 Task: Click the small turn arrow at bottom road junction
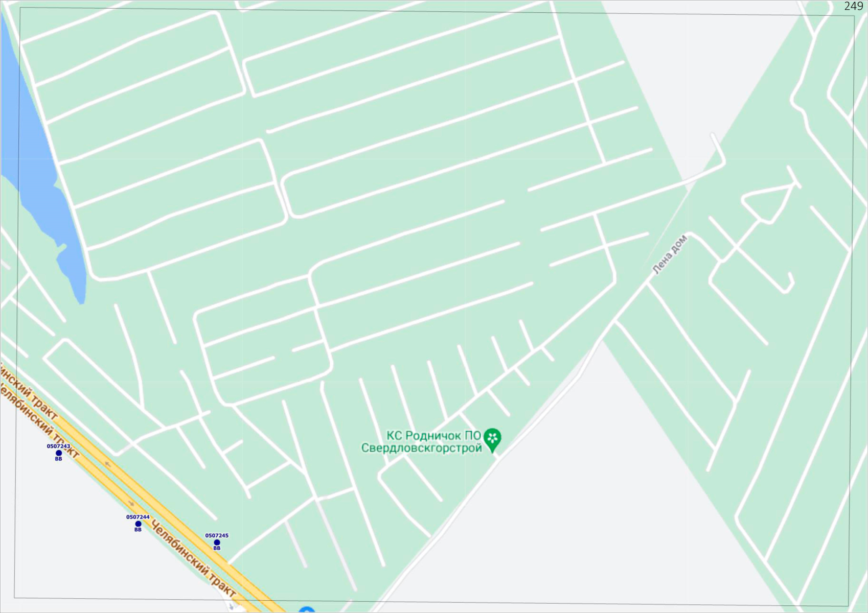tap(231, 607)
